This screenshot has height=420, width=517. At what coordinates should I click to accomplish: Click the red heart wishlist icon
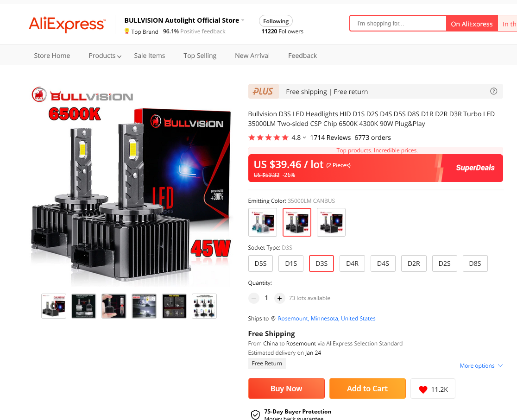point(423,389)
